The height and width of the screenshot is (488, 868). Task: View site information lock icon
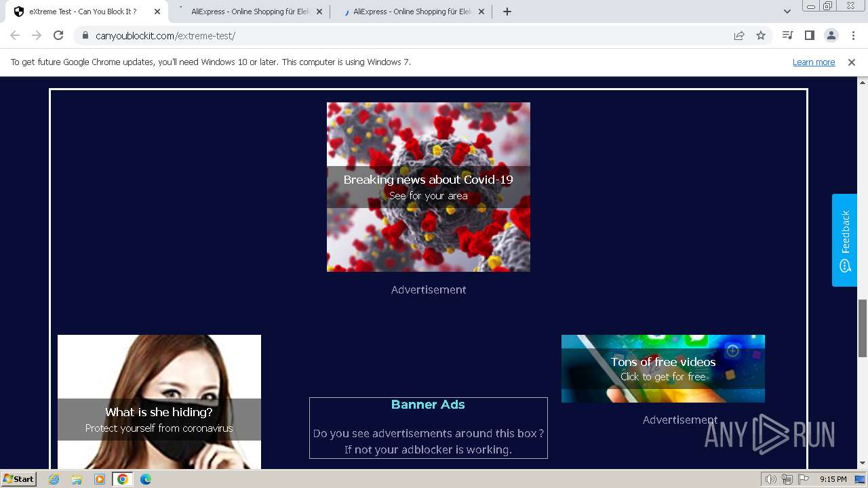pos(85,35)
